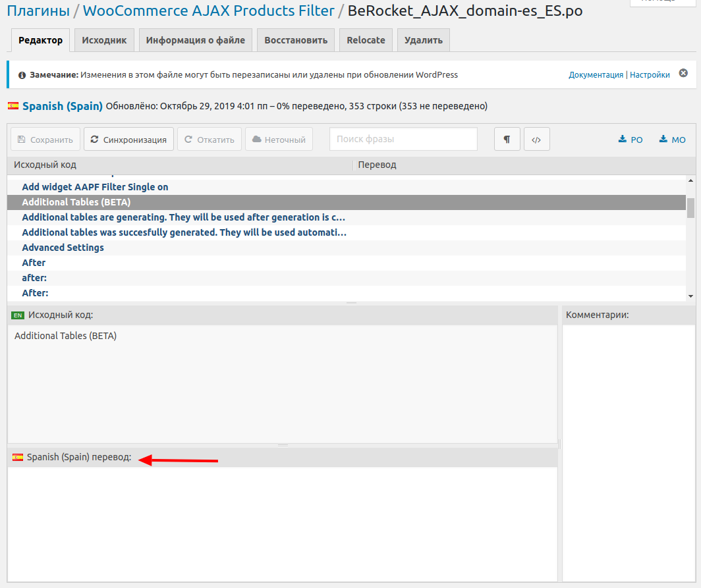Open the Удалить tab
The width and height of the screenshot is (701, 588).
point(424,40)
